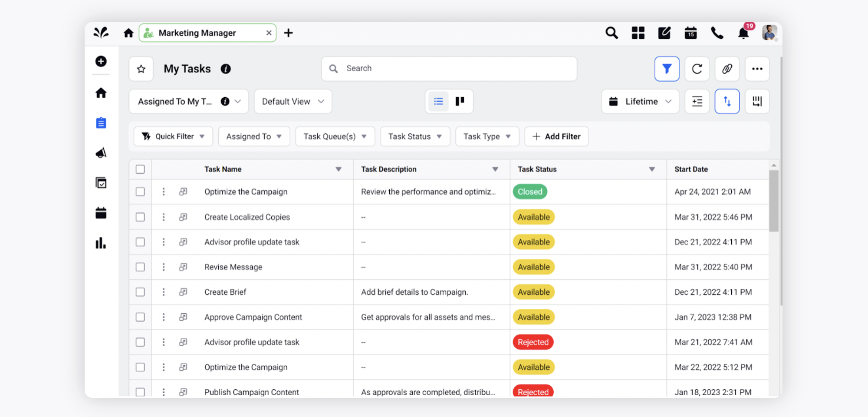Image resolution: width=868 pixels, height=417 pixels.
Task: Click Start Date column header
Action: [691, 169]
